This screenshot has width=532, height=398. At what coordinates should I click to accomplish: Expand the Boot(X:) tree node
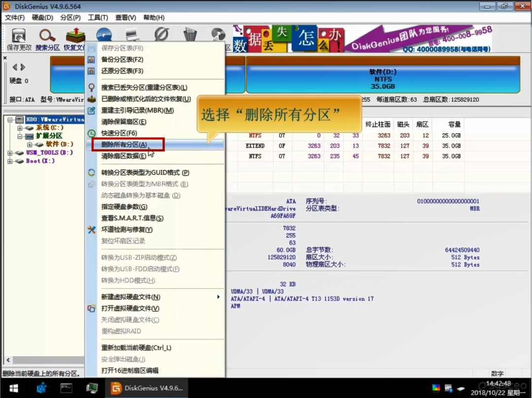click(10, 161)
